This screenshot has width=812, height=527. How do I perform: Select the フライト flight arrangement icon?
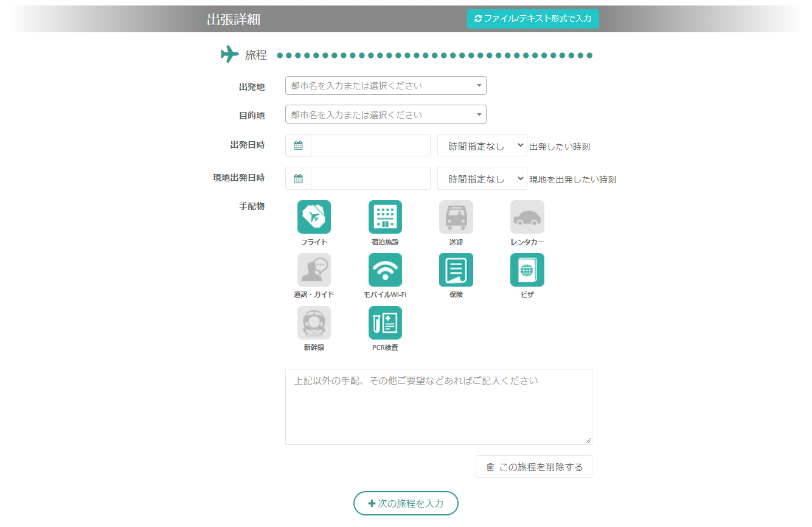314,217
